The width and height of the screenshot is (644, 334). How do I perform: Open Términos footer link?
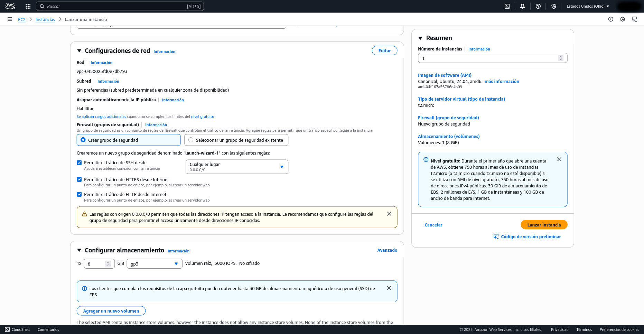tap(584, 330)
